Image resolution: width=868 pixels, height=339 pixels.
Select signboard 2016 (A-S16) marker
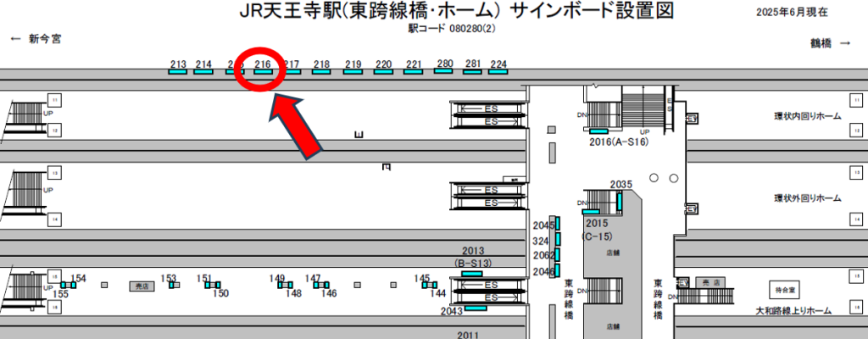click(599, 131)
